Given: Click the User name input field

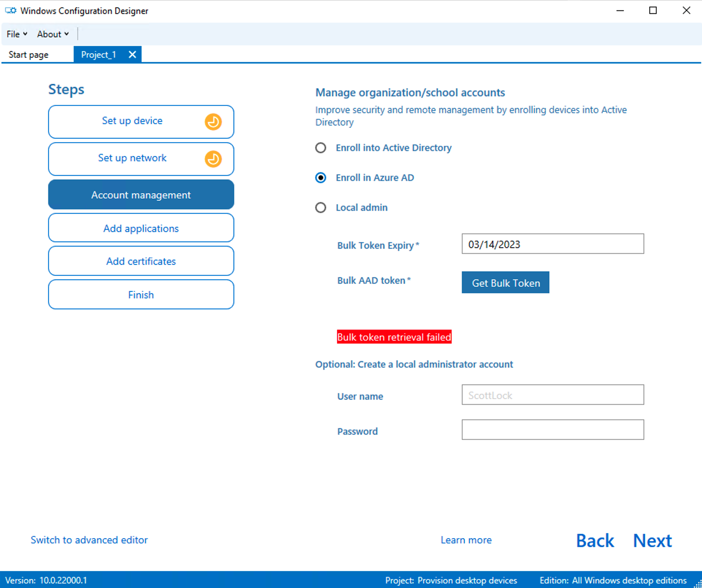Looking at the screenshot, I should [552, 395].
